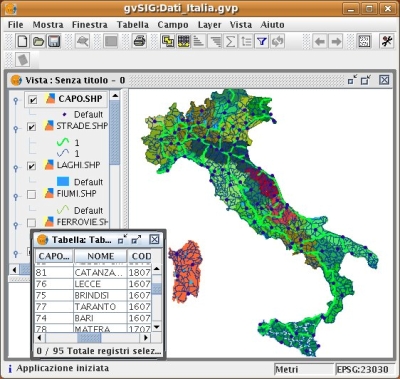
Task: Click the CAPO... column header in the table
Action: [54, 256]
